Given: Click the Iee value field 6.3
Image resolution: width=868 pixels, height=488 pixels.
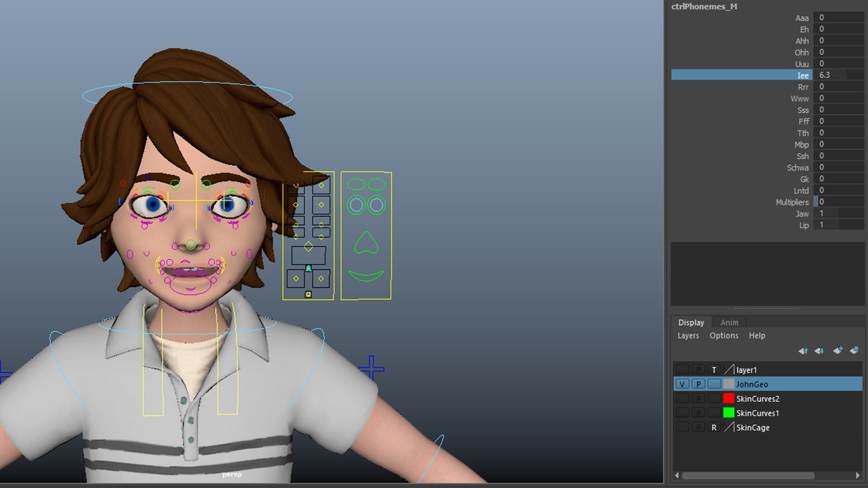Looking at the screenshot, I should pyautogui.click(x=838, y=75).
